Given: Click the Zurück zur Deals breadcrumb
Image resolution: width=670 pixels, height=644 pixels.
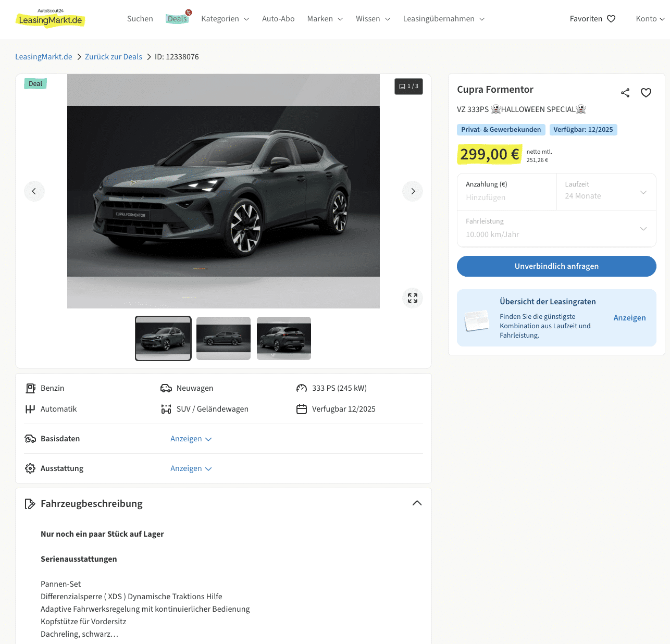Looking at the screenshot, I should [x=114, y=57].
